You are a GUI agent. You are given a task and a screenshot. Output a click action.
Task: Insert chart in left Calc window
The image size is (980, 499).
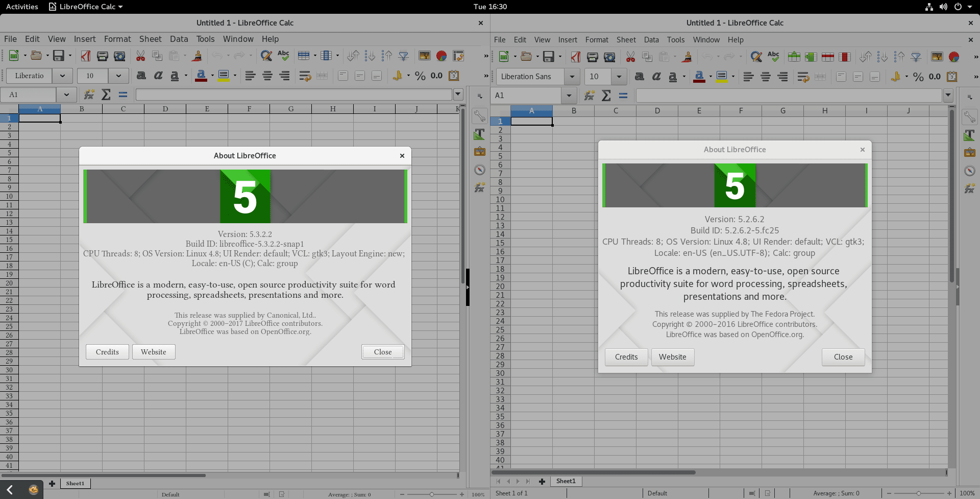[442, 56]
